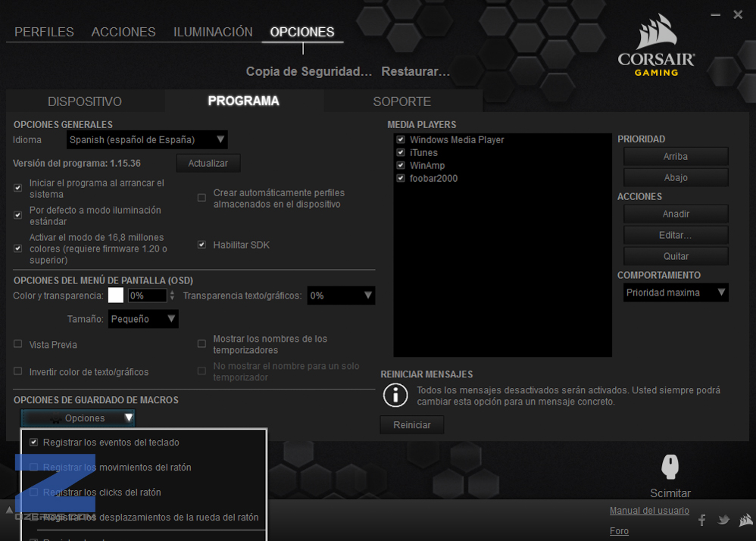Uncheck iTunes in the media players list

[x=401, y=152]
